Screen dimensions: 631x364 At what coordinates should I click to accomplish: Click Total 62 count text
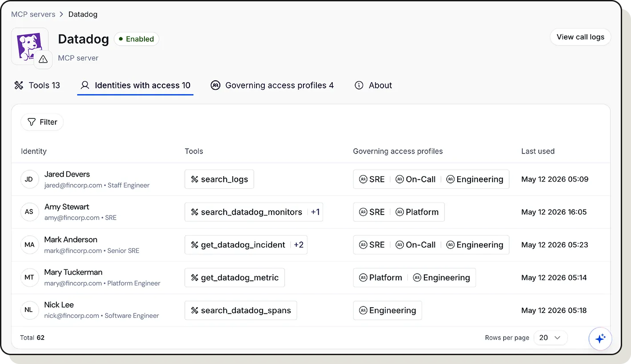tap(32, 338)
